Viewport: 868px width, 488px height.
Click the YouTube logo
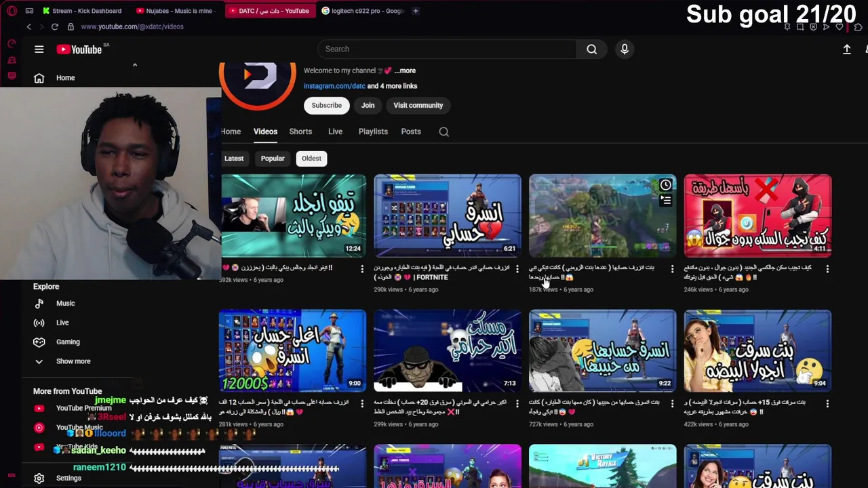[79, 49]
